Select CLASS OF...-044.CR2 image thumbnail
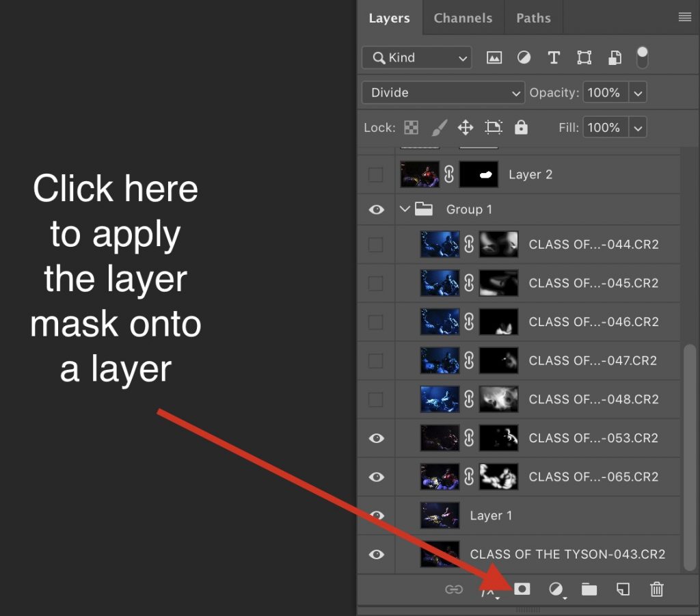The height and width of the screenshot is (616, 700). [x=440, y=244]
